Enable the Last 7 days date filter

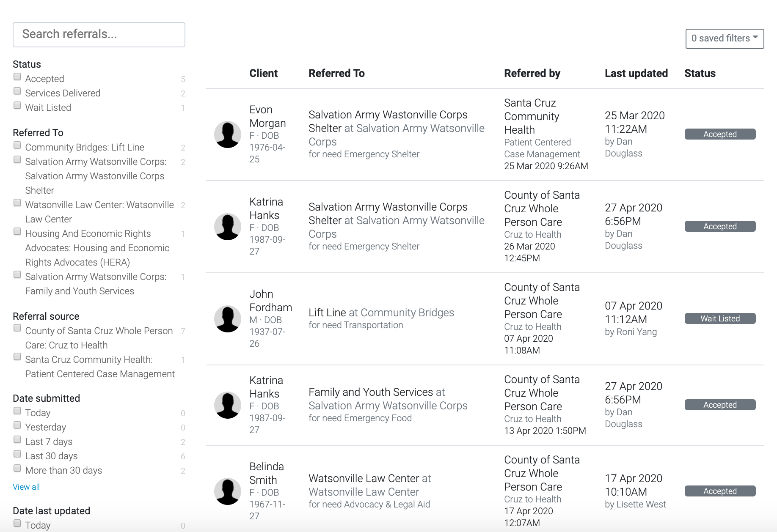[17, 439]
